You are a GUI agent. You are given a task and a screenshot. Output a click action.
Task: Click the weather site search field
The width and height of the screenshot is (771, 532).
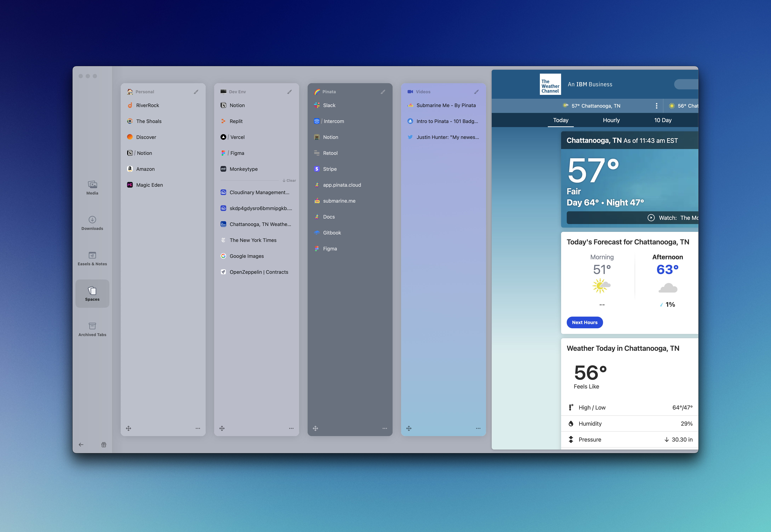click(x=686, y=84)
